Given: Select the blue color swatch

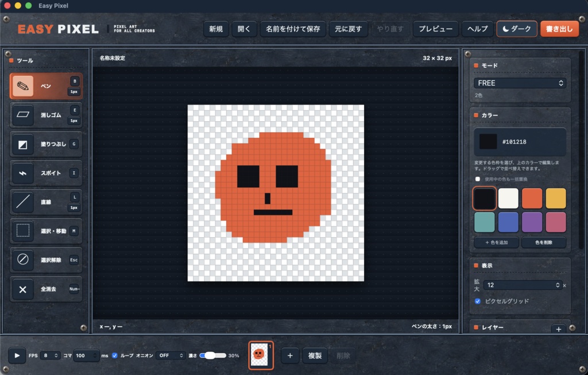Looking at the screenshot, I should tap(508, 222).
